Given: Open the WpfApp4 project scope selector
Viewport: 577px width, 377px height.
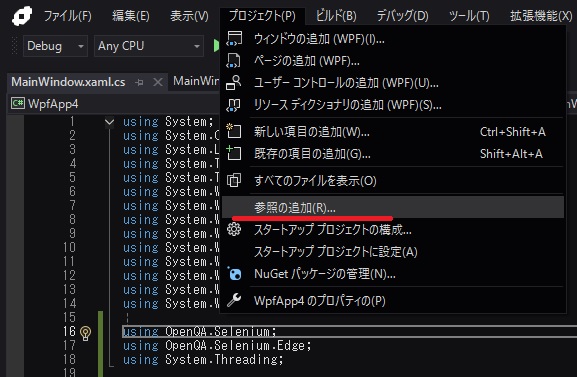Looking at the screenshot, I should [x=114, y=104].
